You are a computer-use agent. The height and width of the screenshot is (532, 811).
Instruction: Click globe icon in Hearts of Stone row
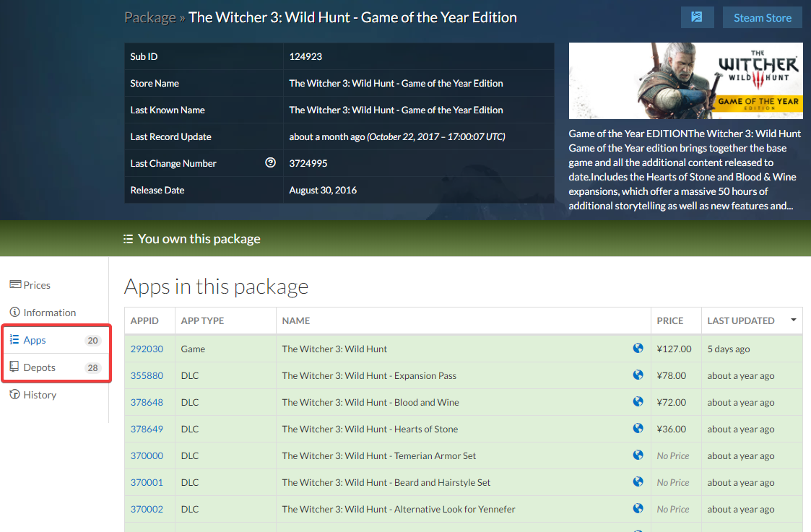click(638, 428)
